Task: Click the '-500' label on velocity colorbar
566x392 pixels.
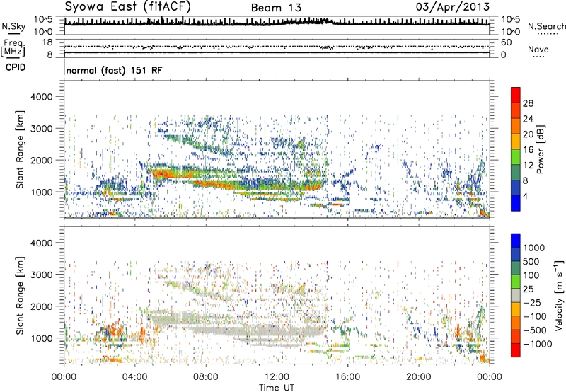Action: tap(534, 330)
